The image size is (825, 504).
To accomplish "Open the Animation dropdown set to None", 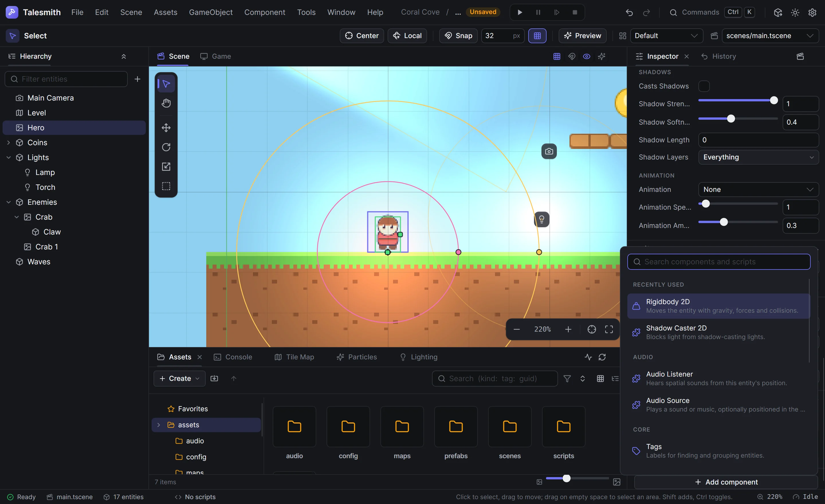I will (x=758, y=189).
